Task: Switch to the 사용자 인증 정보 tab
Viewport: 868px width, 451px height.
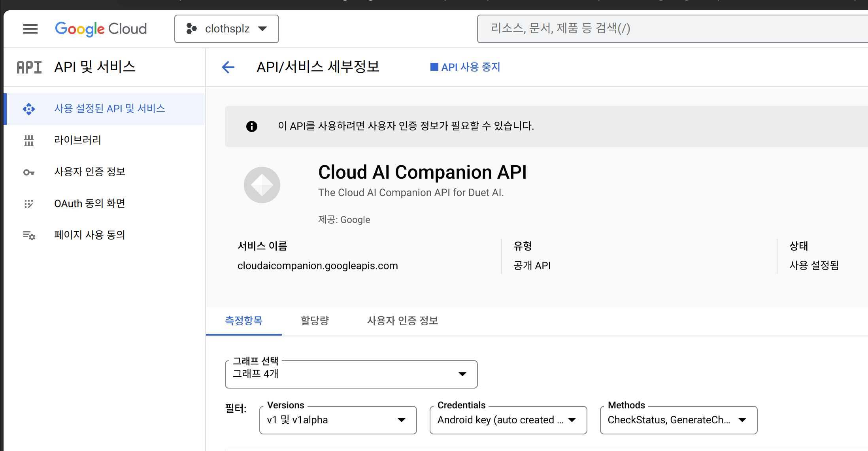Action: click(402, 321)
